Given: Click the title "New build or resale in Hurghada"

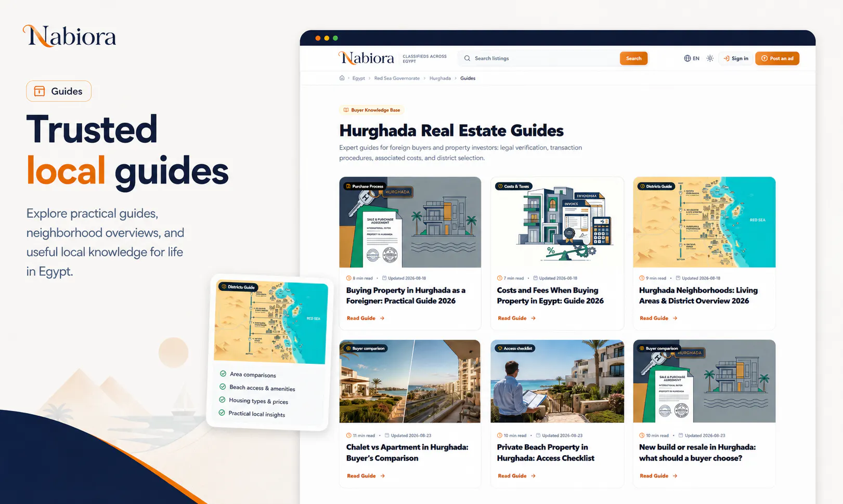Looking at the screenshot, I should [697, 453].
